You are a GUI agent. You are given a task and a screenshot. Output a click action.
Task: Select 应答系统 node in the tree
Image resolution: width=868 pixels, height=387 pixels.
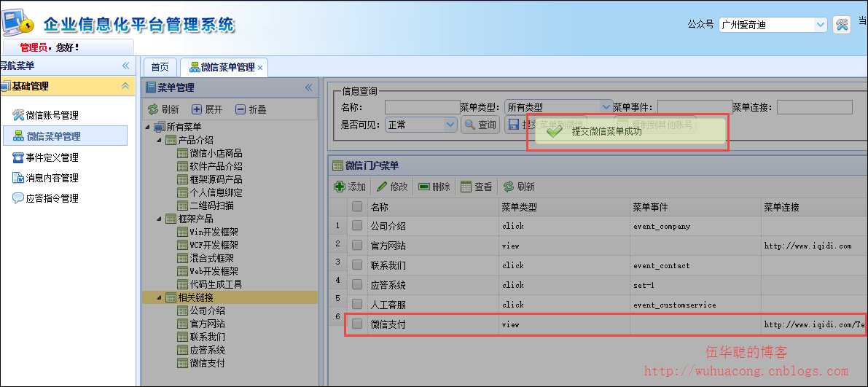point(201,350)
